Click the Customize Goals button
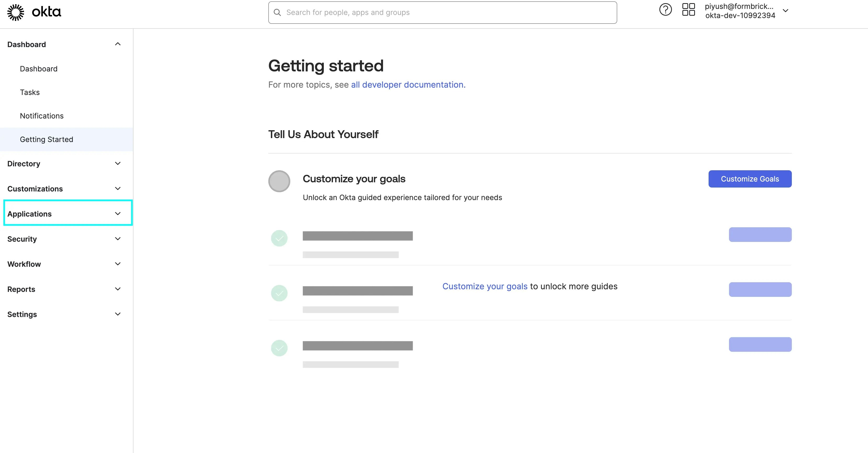This screenshot has width=868, height=453. [750, 179]
